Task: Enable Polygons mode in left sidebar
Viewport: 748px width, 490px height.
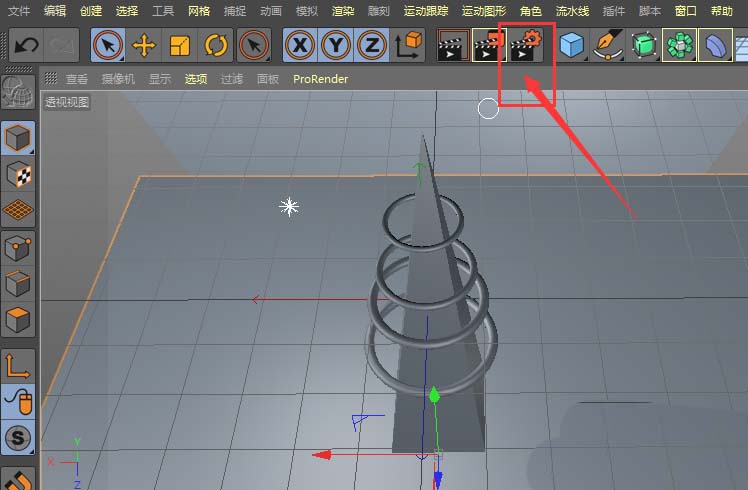Action: pyautogui.click(x=19, y=321)
